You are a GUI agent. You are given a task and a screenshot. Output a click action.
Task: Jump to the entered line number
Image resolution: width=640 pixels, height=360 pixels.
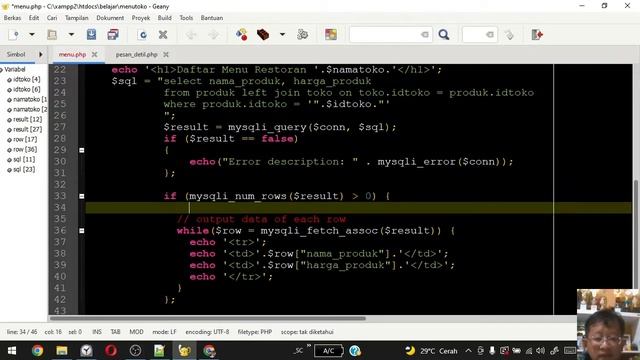509,35
